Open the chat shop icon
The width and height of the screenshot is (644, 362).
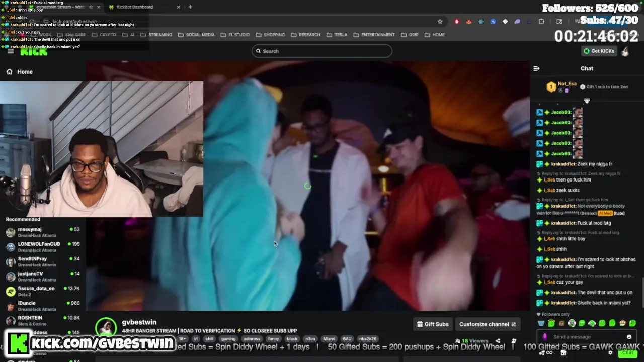point(563,353)
